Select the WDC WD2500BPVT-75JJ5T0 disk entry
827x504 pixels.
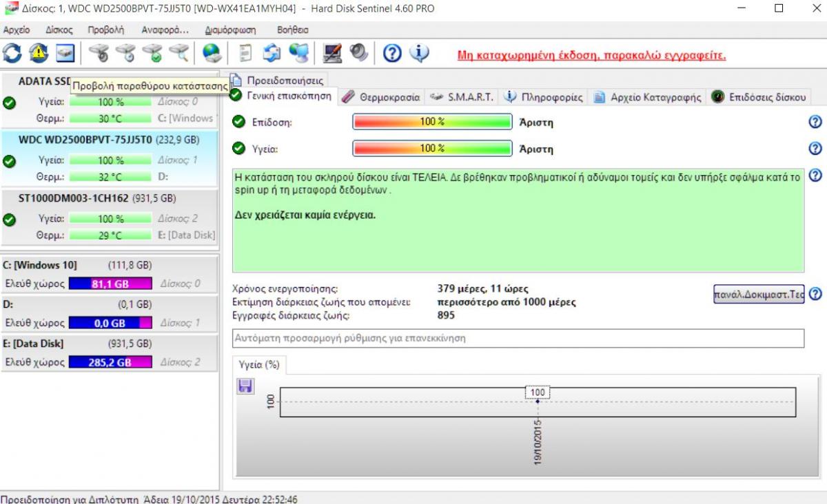pyautogui.click(x=110, y=158)
